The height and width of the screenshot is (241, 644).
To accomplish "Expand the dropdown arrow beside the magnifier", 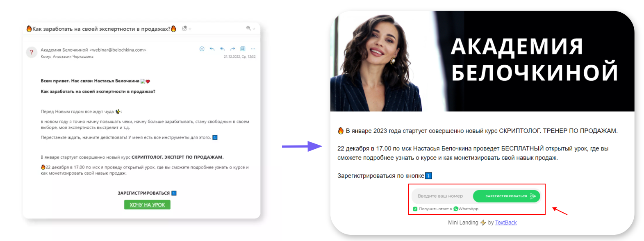I will click(x=254, y=29).
